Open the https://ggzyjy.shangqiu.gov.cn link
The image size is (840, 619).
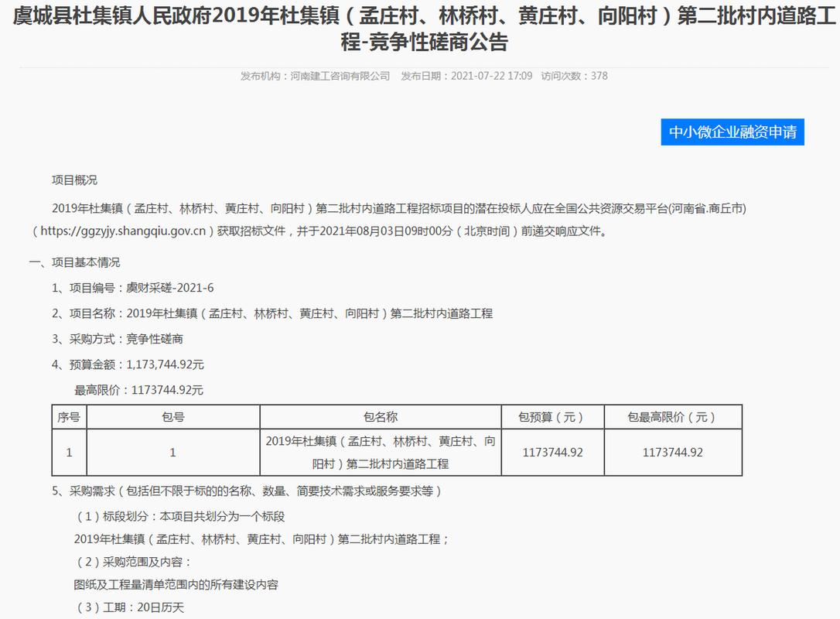click(123, 231)
